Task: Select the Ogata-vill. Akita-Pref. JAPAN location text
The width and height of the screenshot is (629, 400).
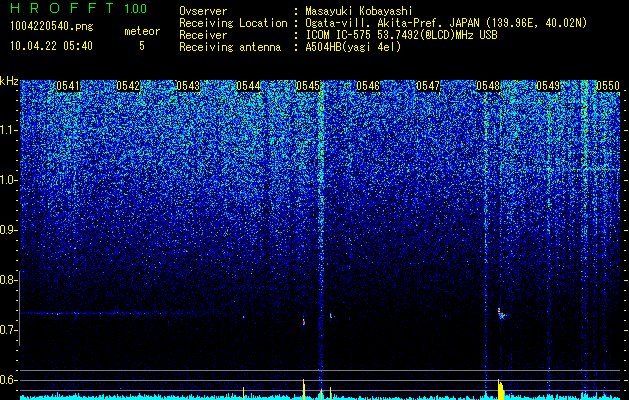Action: pyautogui.click(x=446, y=23)
